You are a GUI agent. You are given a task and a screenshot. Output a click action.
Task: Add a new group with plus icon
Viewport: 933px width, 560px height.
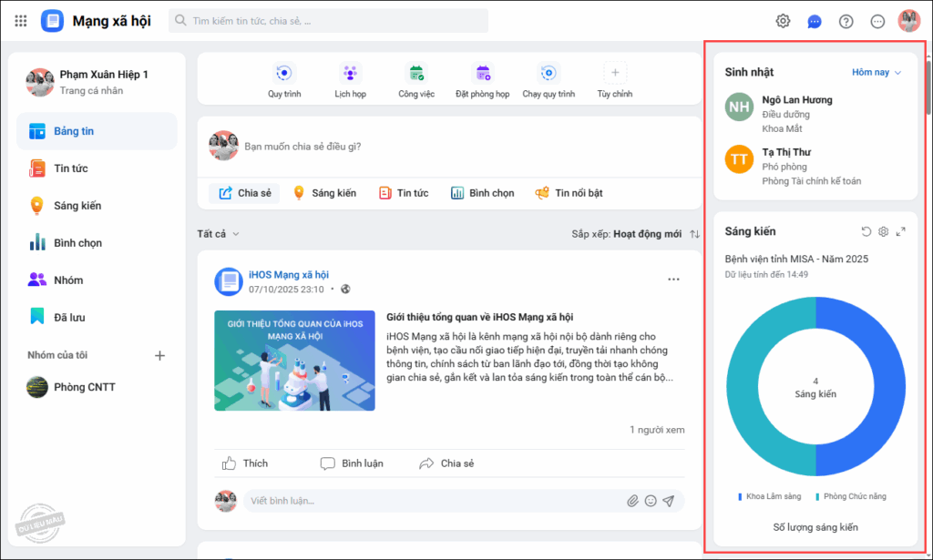pos(159,355)
